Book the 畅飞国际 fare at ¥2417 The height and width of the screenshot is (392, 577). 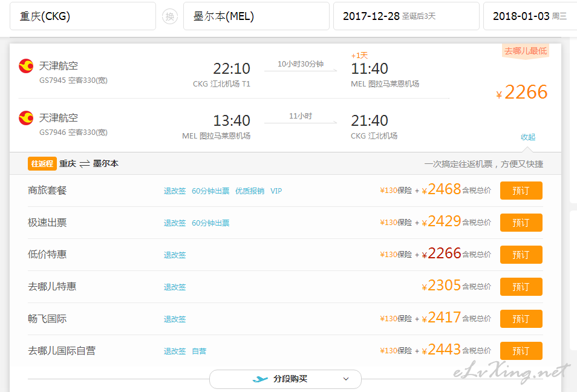click(521, 319)
